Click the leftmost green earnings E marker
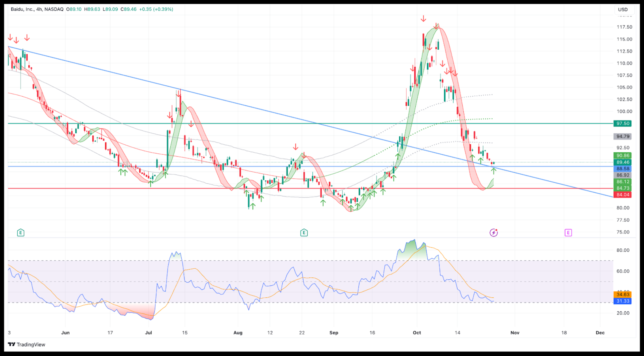The image size is (644, 356). click(x=21, y=233)
